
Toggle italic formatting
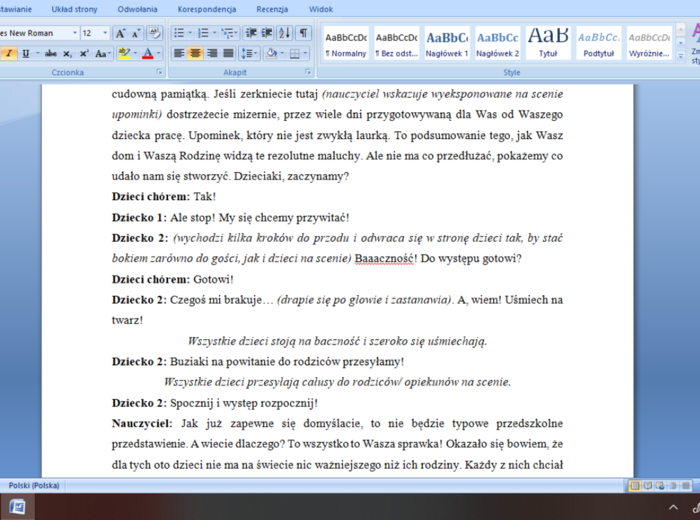[9, 53]
